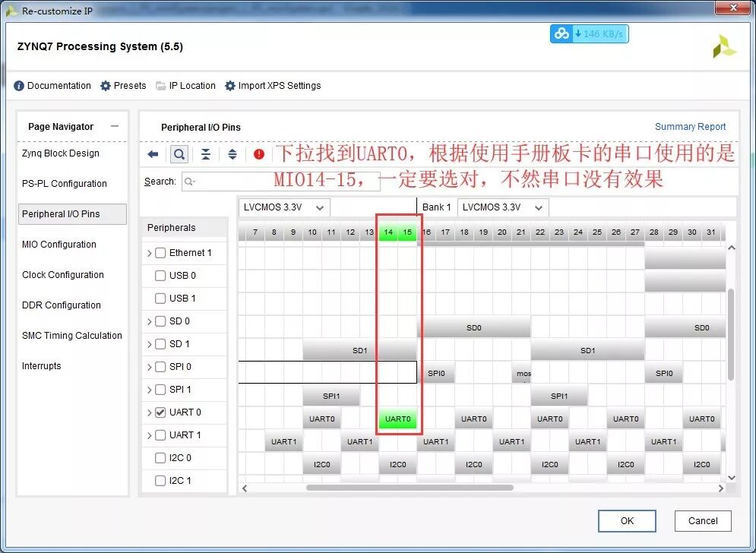Screen dimensions: 756x553
Task: Click the red error alert icon
Action: click(x=259, y=154)
